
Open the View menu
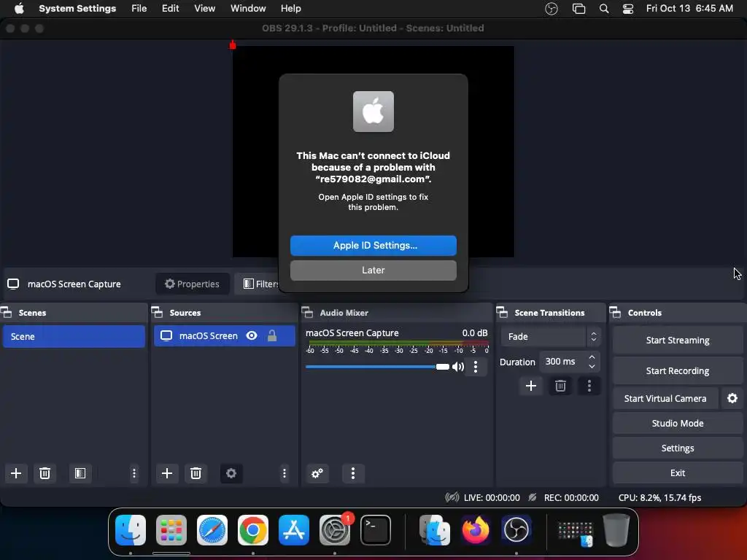click(x=204, y=9)
